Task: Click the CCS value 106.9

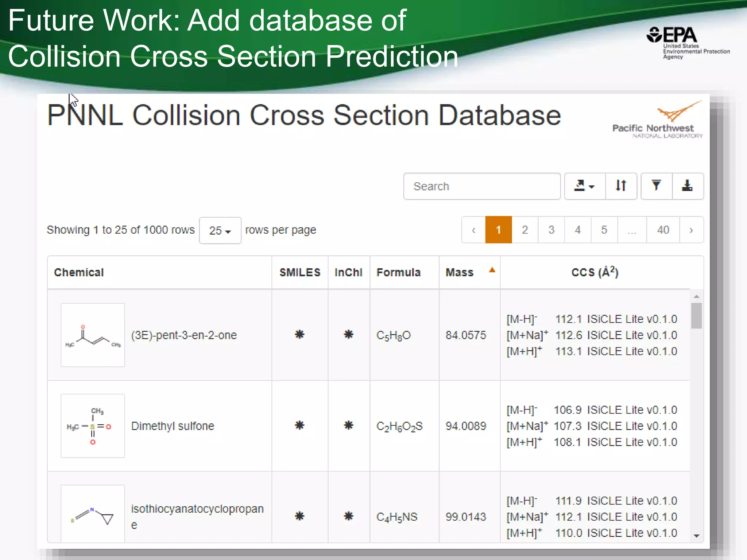Action: point(568,410)
